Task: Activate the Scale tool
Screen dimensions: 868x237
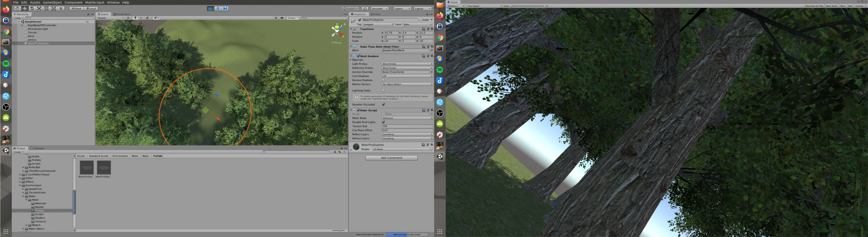Action: point(39,8)
